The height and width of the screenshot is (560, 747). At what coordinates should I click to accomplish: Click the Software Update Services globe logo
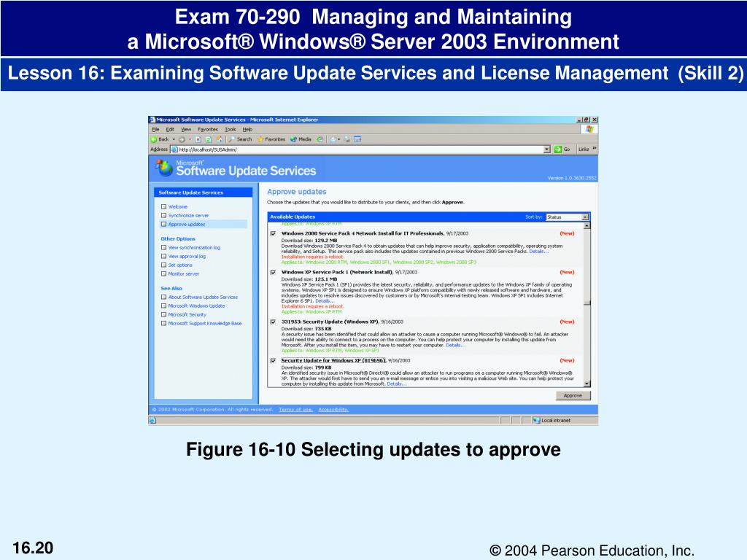tap(164, 168)
